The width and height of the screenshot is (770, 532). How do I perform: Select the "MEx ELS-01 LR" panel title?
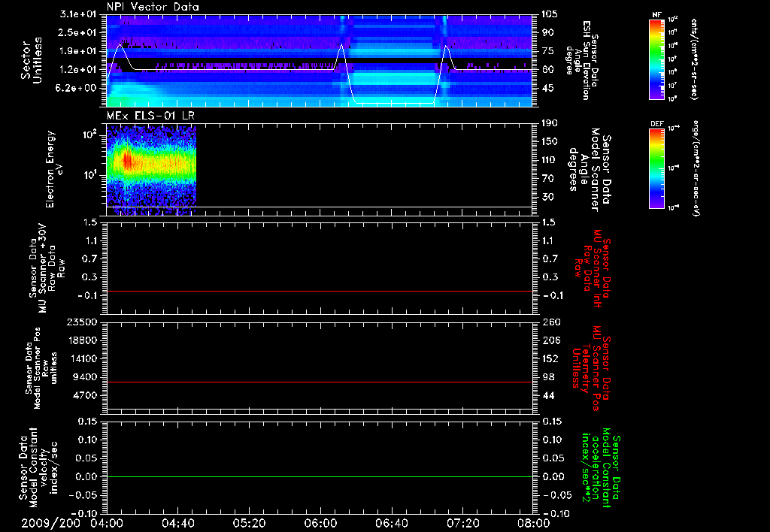pyautogui.click(x=150, y=116)
